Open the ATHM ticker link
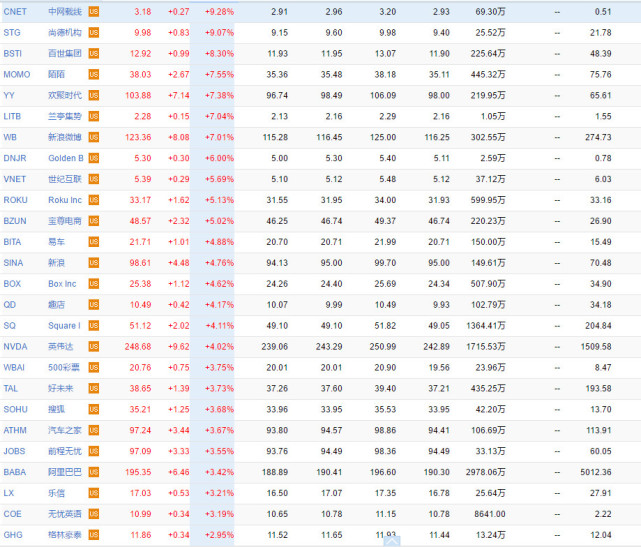Screen dimensions: 641x547 (x=15, y=430)
